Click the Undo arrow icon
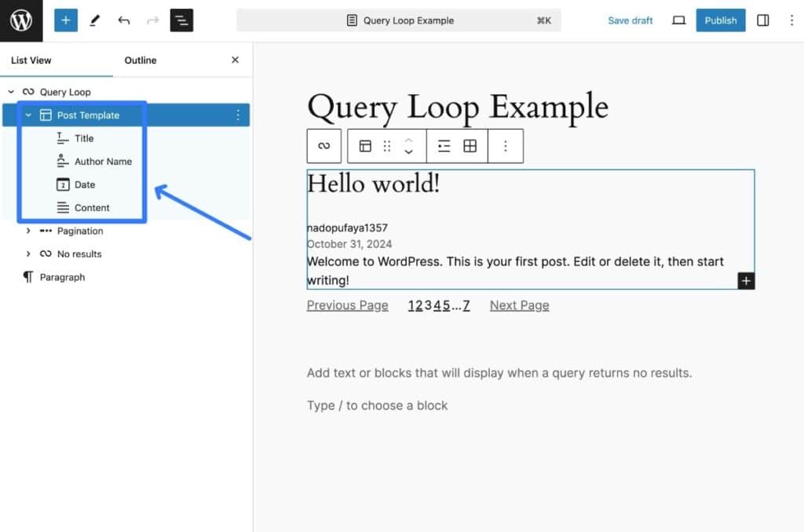This screenshot has width=804, height=532. (x=124, y=20)
